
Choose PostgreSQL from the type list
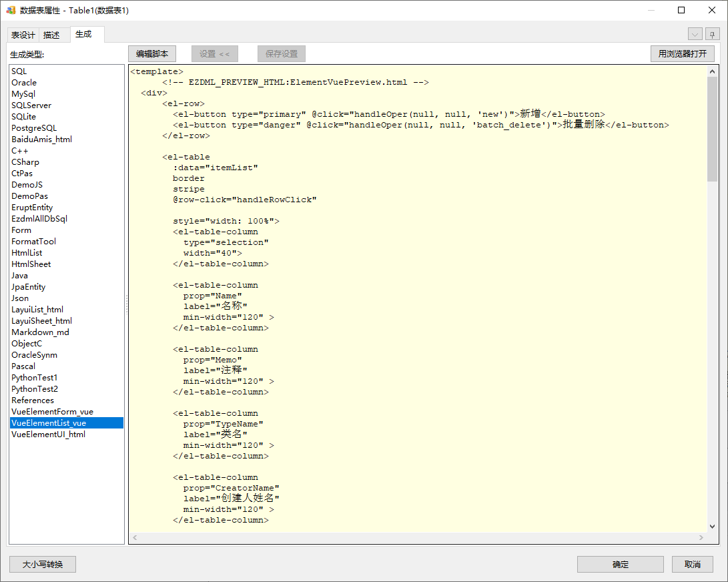[x=34, y=128]
